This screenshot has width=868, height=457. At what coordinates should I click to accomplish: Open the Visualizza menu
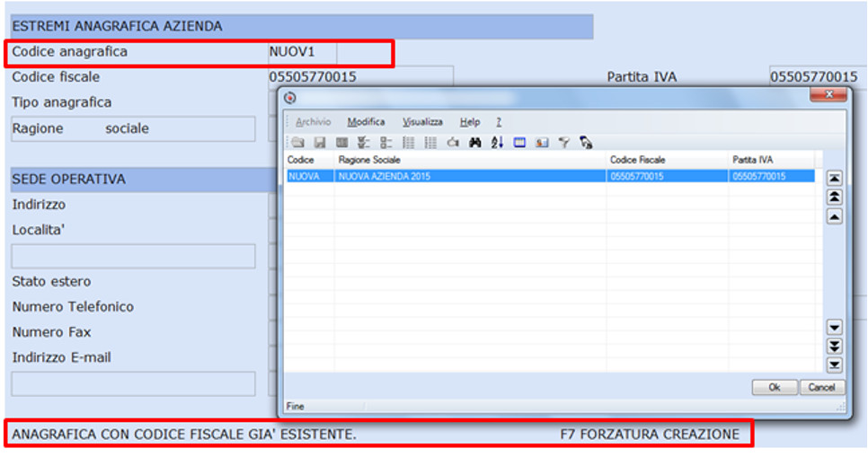click(x=422, y=122)
